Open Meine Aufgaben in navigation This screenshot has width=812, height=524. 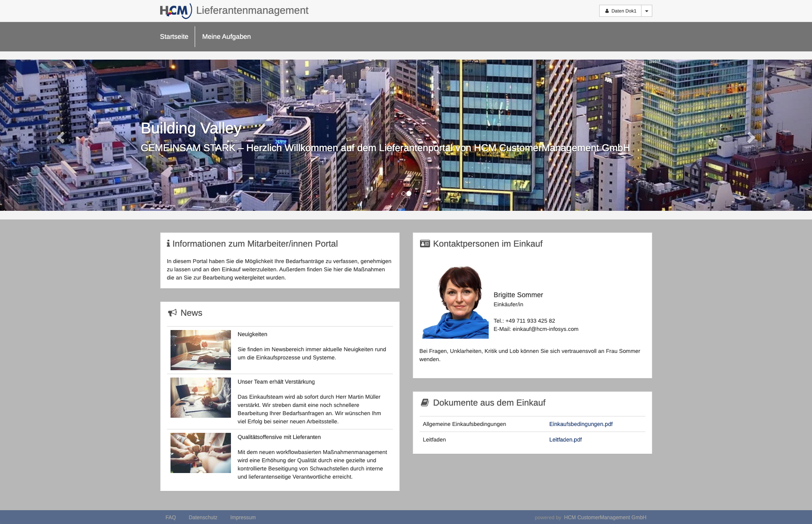[x=226, y=37]
